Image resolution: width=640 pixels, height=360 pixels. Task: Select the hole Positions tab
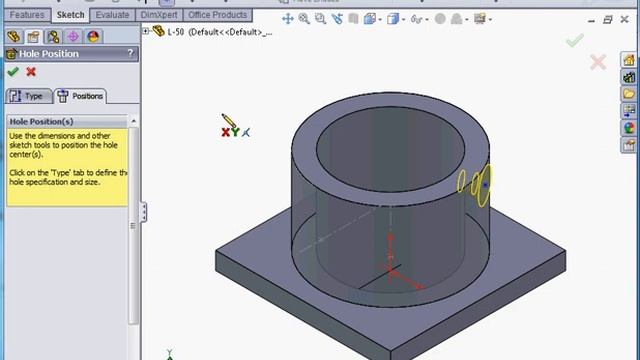pos(80,96)
